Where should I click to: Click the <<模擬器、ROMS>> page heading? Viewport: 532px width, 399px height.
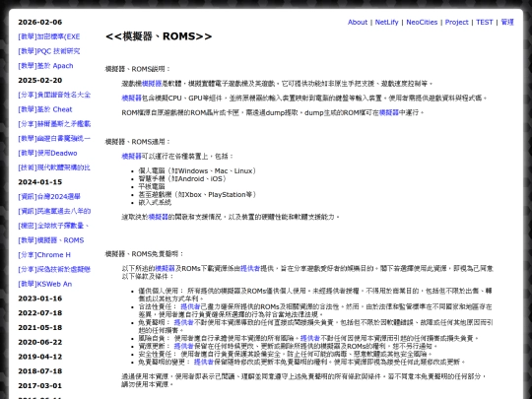point(159,36)
